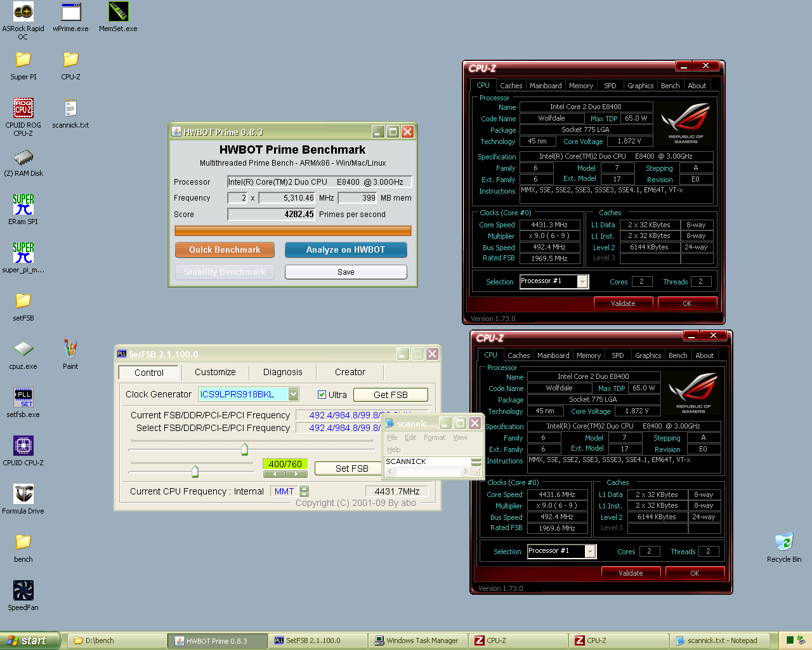
Task: Click the upper FSB frequency slider thumb
Action: (x=244, y=449)
